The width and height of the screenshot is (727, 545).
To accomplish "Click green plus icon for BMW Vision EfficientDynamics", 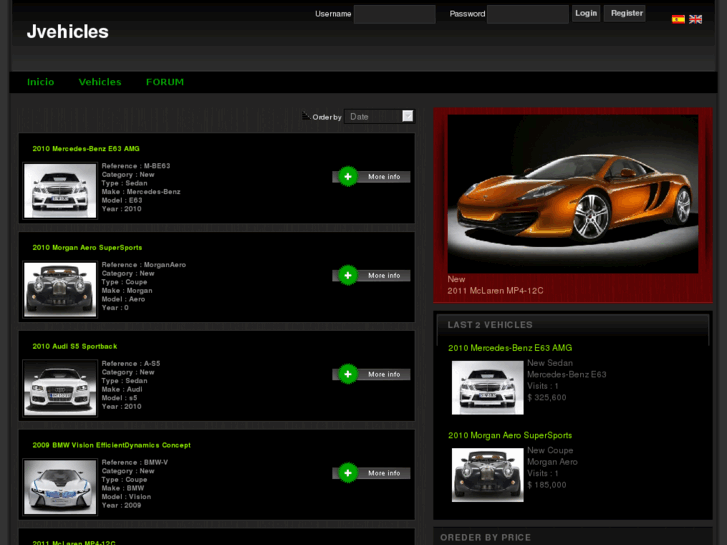I will click(348, 473).
